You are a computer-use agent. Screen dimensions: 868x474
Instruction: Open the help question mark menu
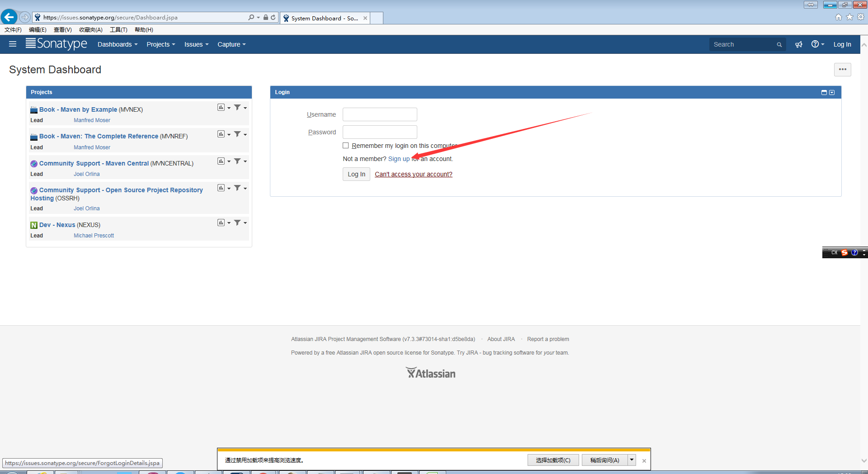pos(818,44)
